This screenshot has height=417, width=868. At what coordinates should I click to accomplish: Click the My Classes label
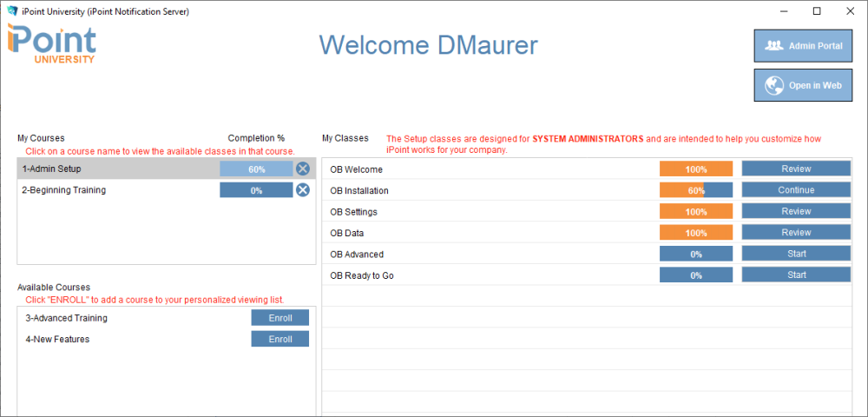345,138
